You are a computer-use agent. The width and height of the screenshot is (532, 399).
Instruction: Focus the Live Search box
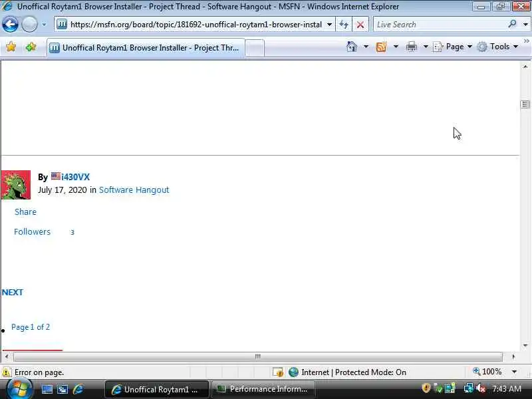point(441,25)
